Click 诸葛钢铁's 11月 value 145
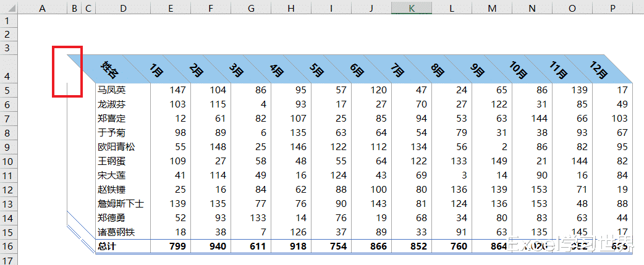The height and width of the screenshot is (265, 644). pos(573,232)
